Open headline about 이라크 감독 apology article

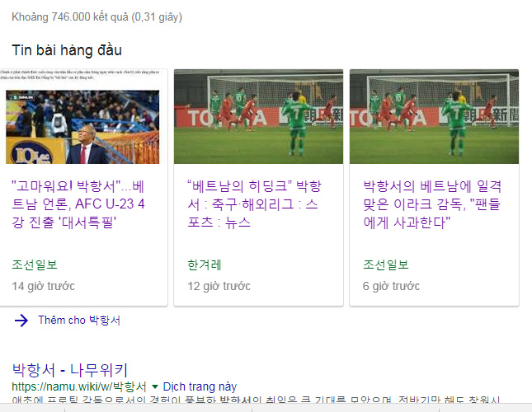pyautogui.click(x=432, y=204)
